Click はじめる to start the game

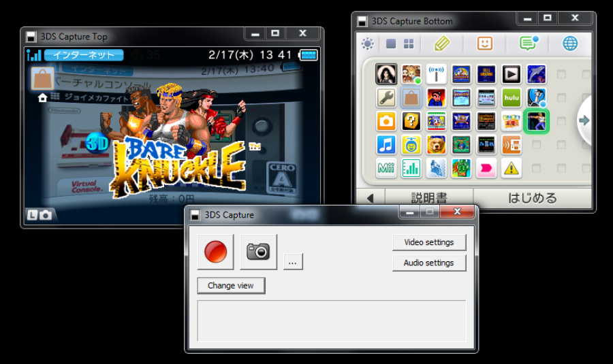tap(533, 198)
